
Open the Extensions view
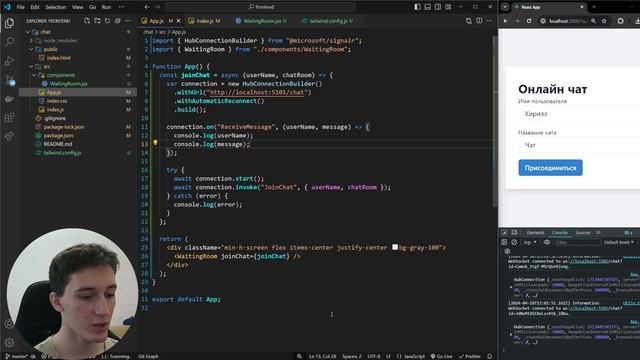9,118
